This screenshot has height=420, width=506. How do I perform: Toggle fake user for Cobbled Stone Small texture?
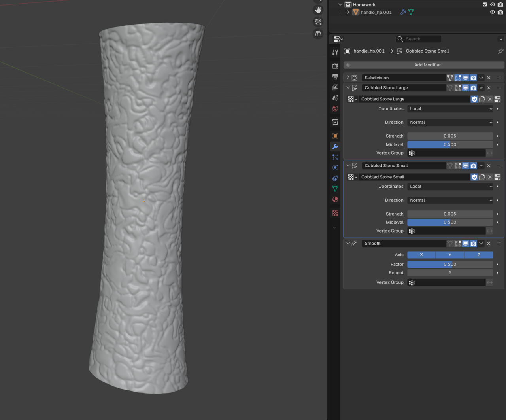474,177
